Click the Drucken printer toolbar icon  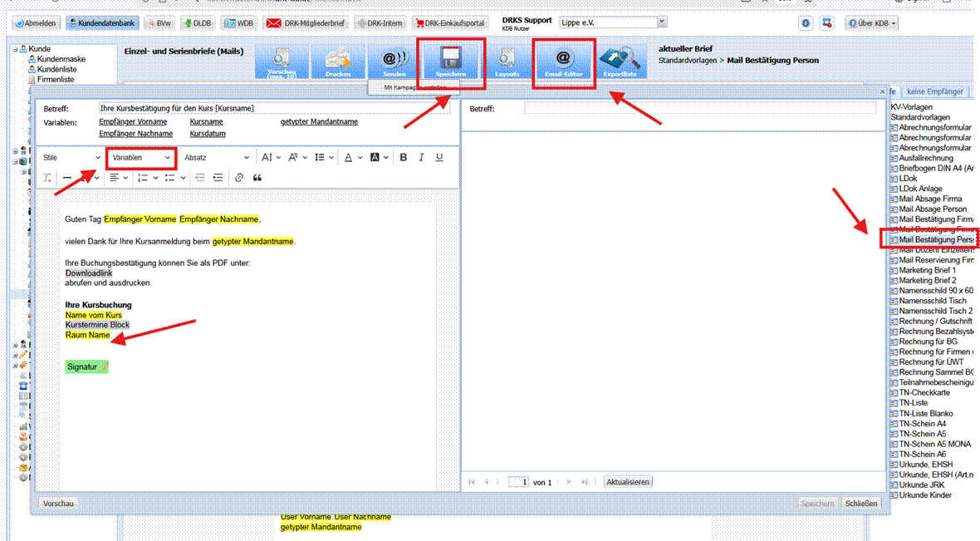coord(338,61)
